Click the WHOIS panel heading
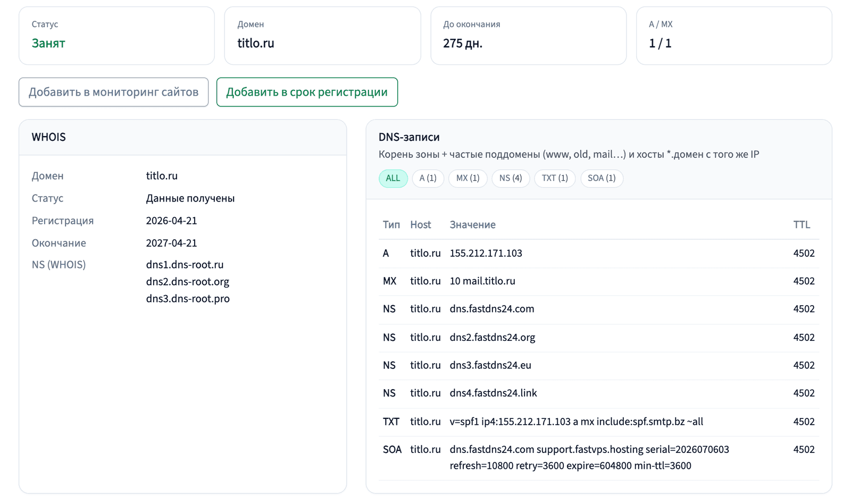Viewport: 851px width, 504px height. click(48, 137)
